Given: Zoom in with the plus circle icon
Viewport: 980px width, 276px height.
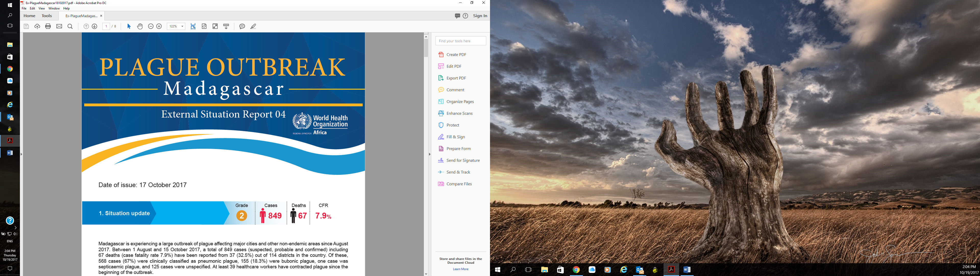Looking at the screenshot, I should [159, 26].
